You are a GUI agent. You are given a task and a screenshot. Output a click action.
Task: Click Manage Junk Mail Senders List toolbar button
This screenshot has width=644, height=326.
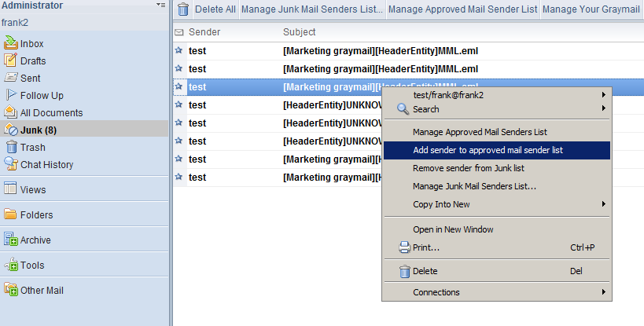click(312, 9)
